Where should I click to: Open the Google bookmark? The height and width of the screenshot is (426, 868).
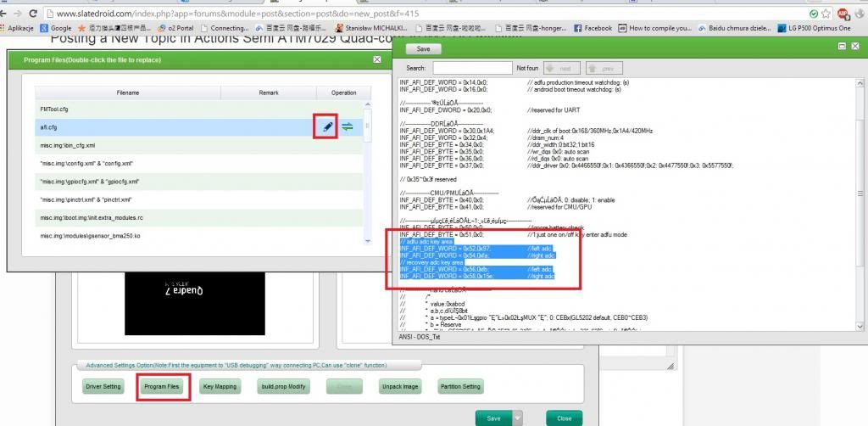coord(56,28)
